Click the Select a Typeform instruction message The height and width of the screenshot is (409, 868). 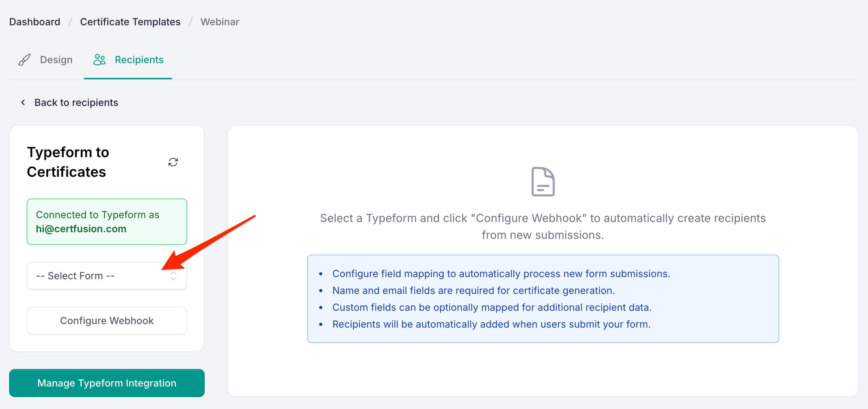coord(543,226)
